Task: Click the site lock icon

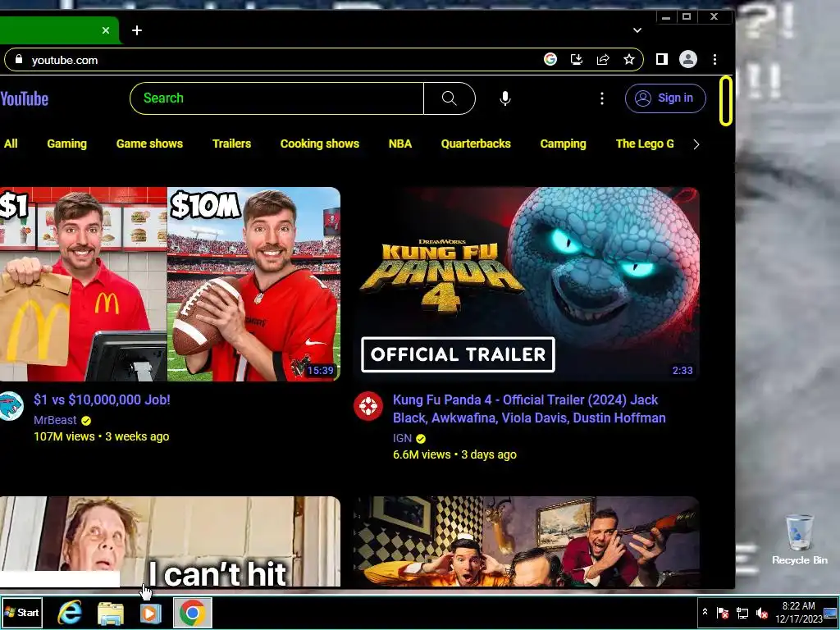Action: 19,59
